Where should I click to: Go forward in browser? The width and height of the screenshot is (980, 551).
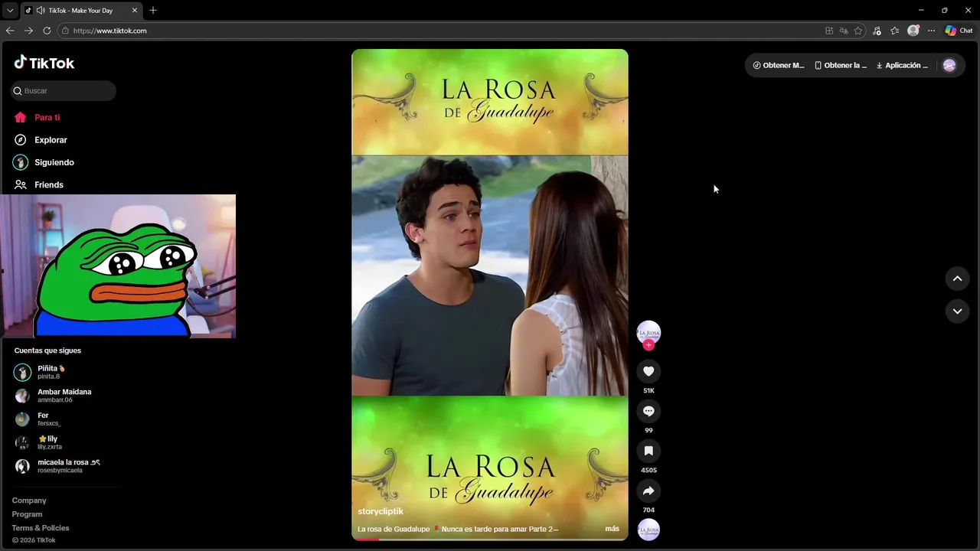(28, 31)
